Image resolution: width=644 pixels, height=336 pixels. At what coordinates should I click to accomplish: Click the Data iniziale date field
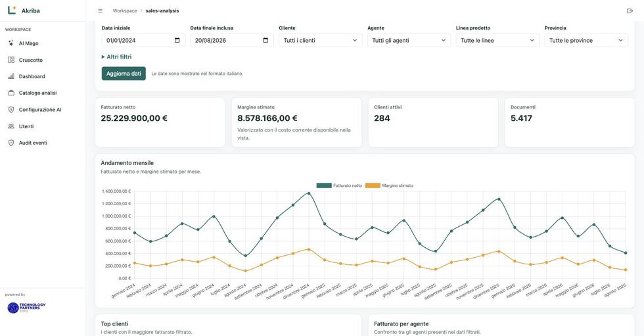143,40
